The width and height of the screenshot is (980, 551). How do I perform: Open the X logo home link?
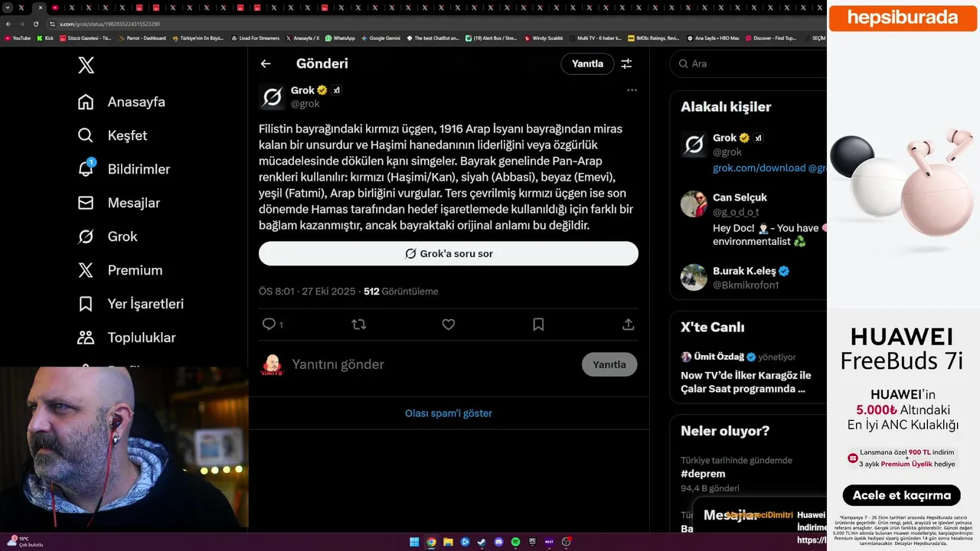click(x=87, y=65)
